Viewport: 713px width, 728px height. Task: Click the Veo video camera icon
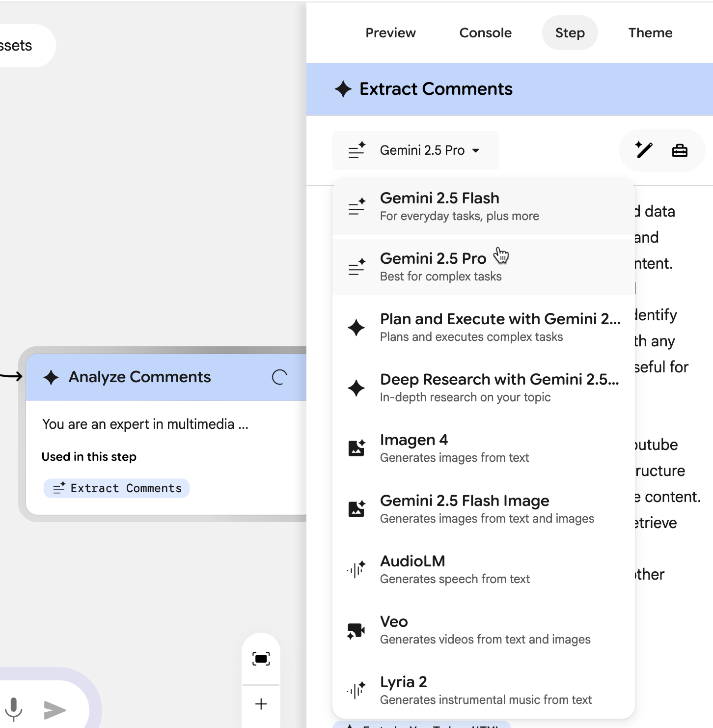pos(356,630)
